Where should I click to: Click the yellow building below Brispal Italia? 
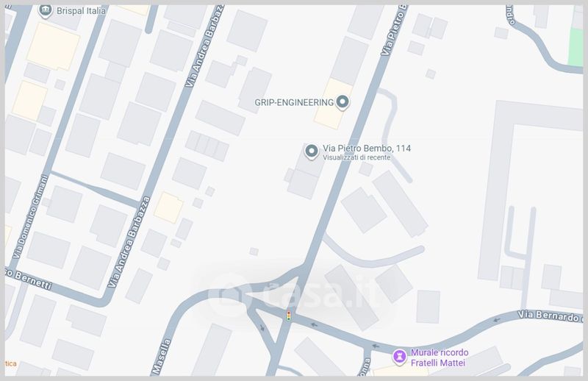[53, 46]
